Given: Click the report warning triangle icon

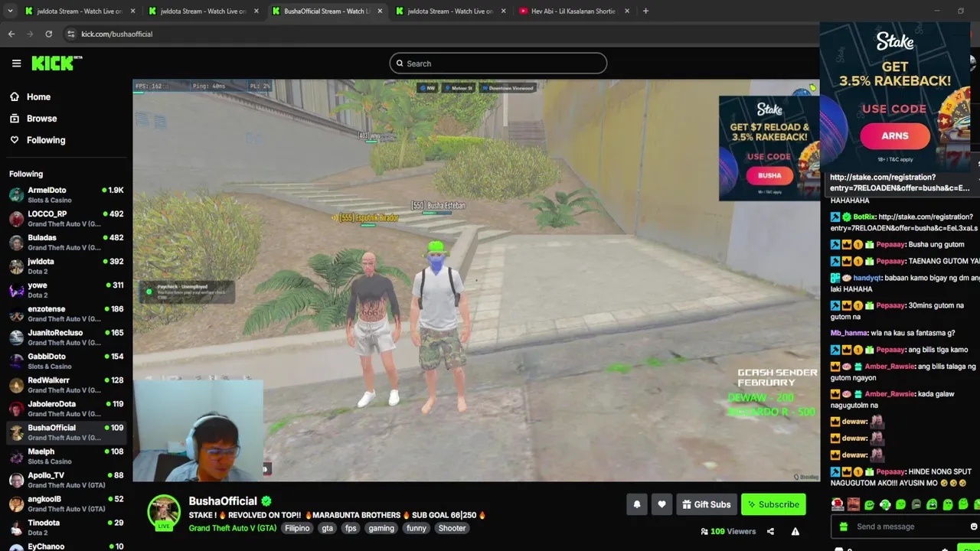Looking at the screenshot, I should (x=795, y=532).
